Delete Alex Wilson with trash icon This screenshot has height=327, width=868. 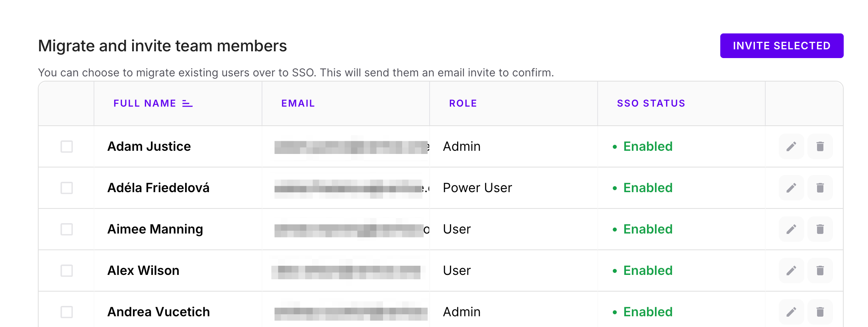[820, 271]
